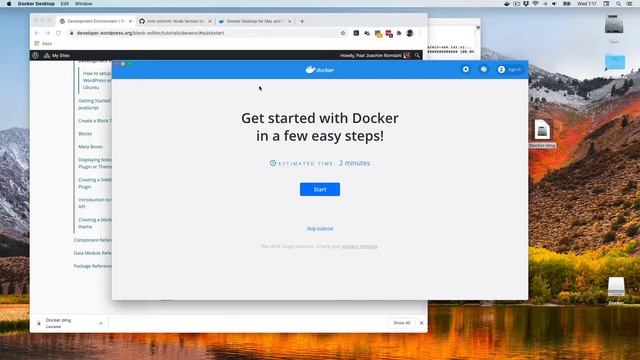Open the Component Reference sidebar link
640x360 pixels.
tap(92, 240)
